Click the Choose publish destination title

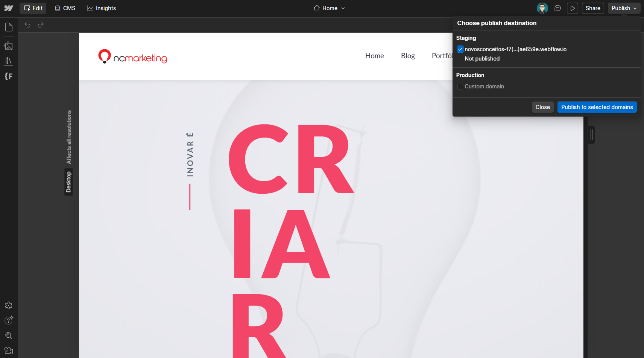pos(497,23)
